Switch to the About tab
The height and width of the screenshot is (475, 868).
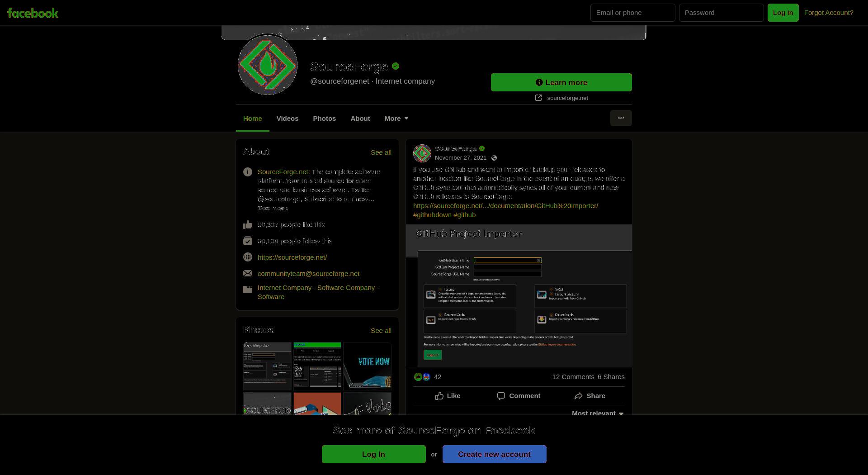pyautogui.click(x=360, y=119)
